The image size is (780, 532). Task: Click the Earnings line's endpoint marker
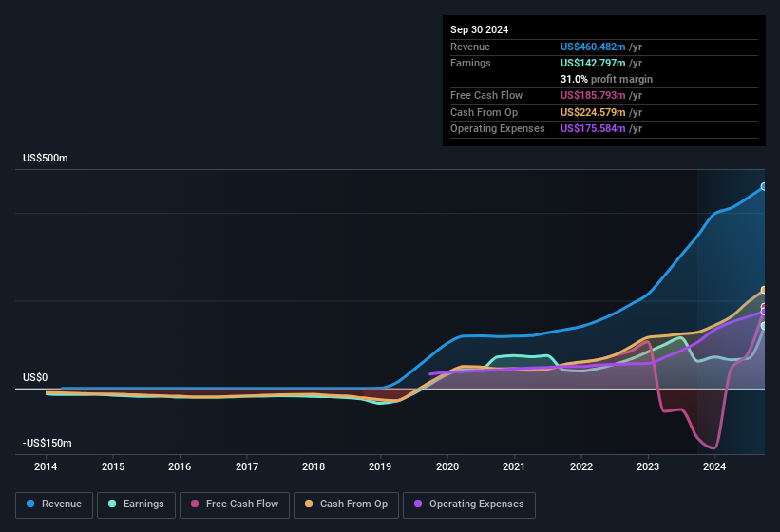pos(765,326)
